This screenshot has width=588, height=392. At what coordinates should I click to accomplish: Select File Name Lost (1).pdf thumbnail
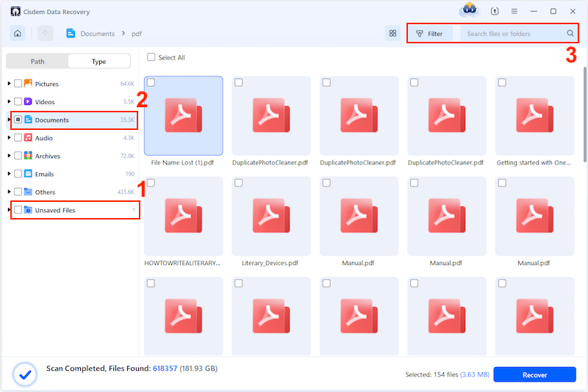pyautogui.click(x=183, y=116)
